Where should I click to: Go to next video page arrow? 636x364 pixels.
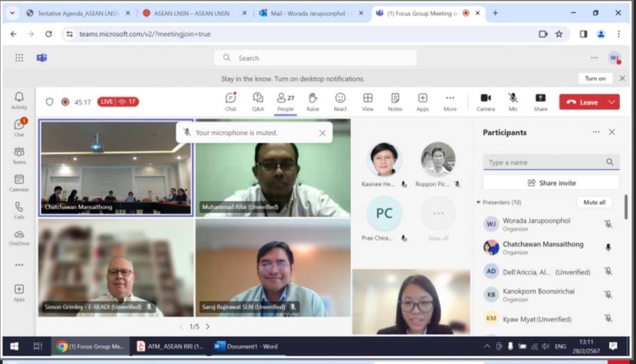click(x=207, y=326)
